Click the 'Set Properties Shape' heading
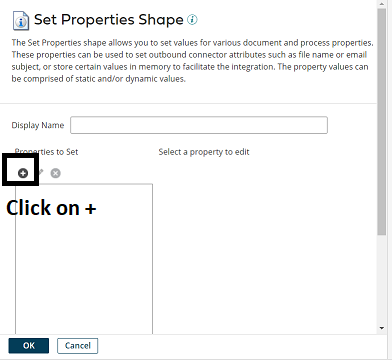Viewport: 392px width, 360px height. [x=109, y=20]
